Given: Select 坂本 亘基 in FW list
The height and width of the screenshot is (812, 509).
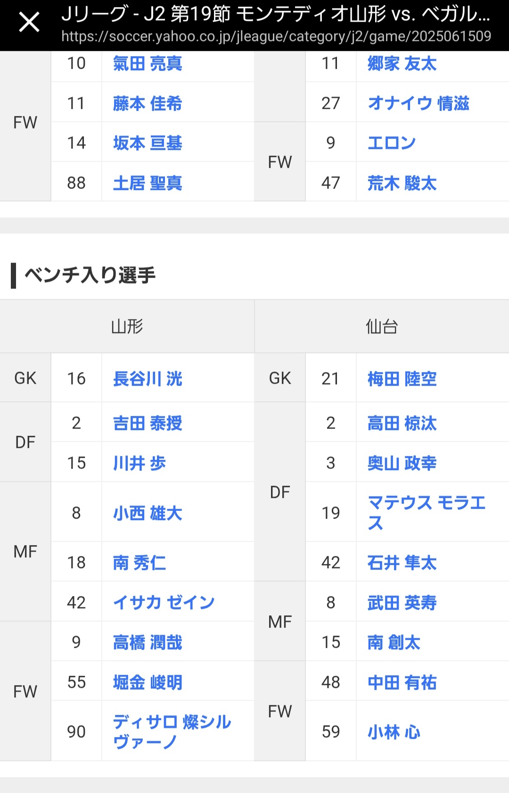Looking at the screenshot, I should click(x=148, y=143).
